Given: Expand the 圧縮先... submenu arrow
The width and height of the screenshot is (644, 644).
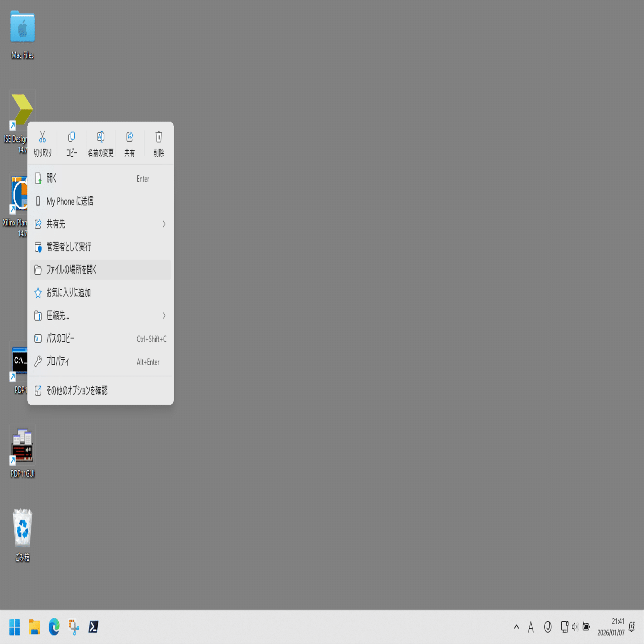Looking at the screenshot, I should point(164,316).
